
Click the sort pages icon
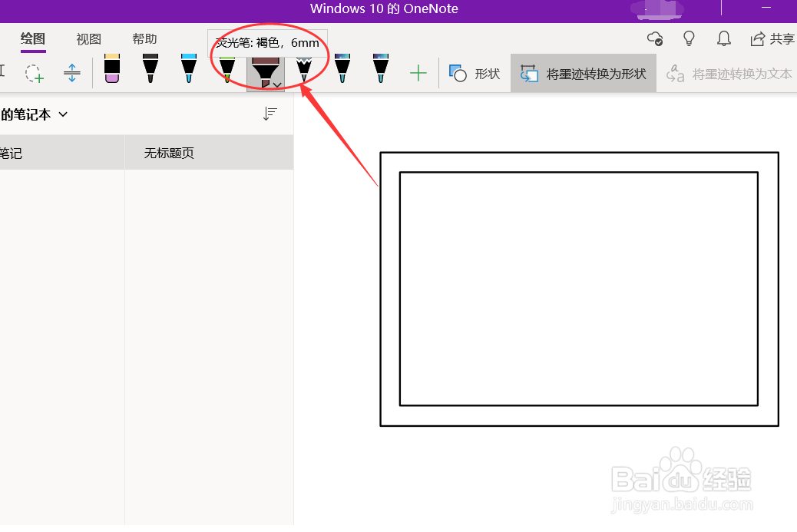(270, 114)
